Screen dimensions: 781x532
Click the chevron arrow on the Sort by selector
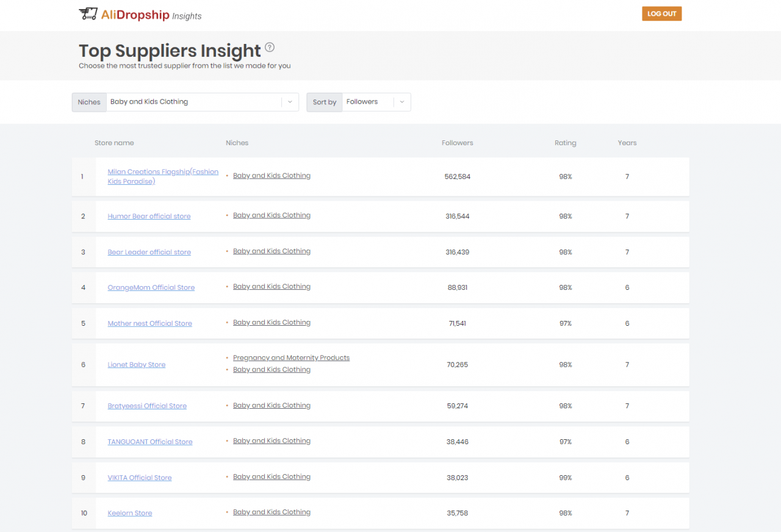point(402,102)
